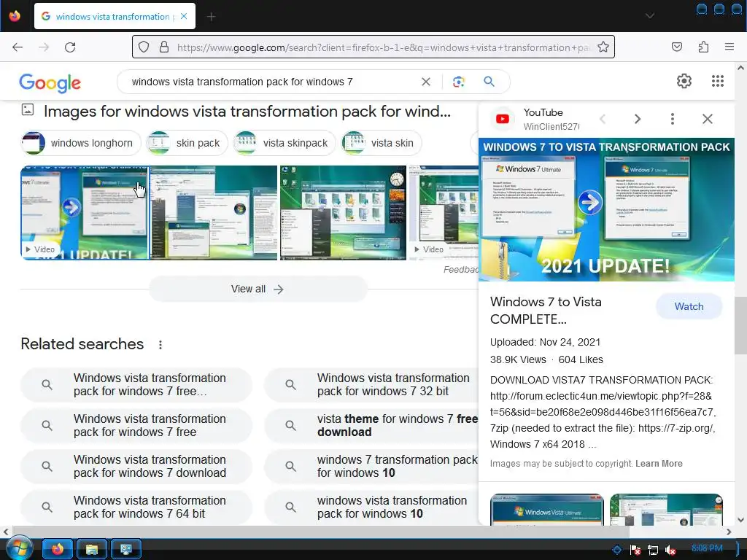Search by image with Google Lens icon
This screenshot has height=560, width=747.
[458, 82]
